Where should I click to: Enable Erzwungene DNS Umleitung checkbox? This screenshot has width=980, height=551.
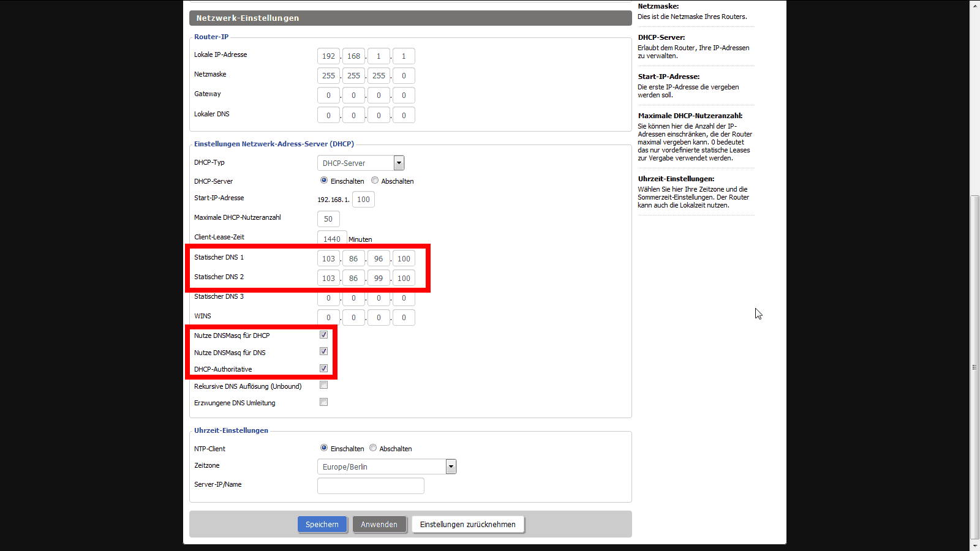click(323, 402)
